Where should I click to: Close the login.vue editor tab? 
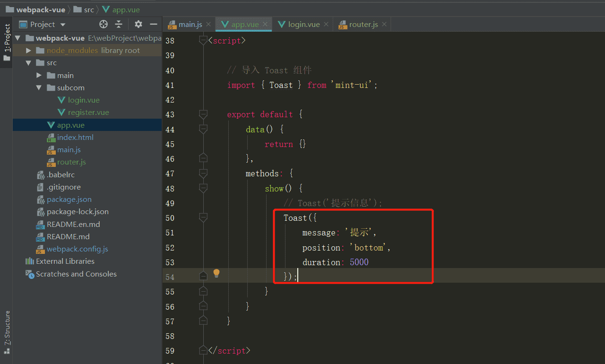(x=326, y=24)
